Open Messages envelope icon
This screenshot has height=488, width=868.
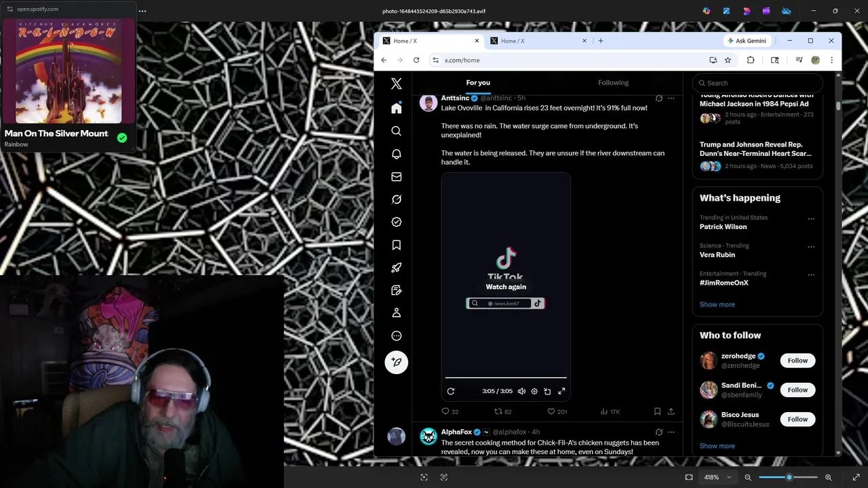(x=397, y=177)
